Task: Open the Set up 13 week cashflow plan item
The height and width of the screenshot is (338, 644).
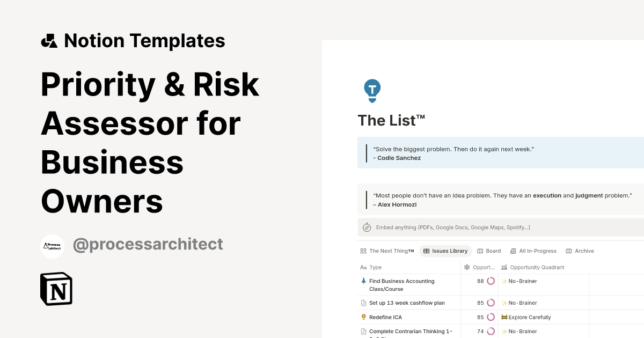Action: point(406,303)
